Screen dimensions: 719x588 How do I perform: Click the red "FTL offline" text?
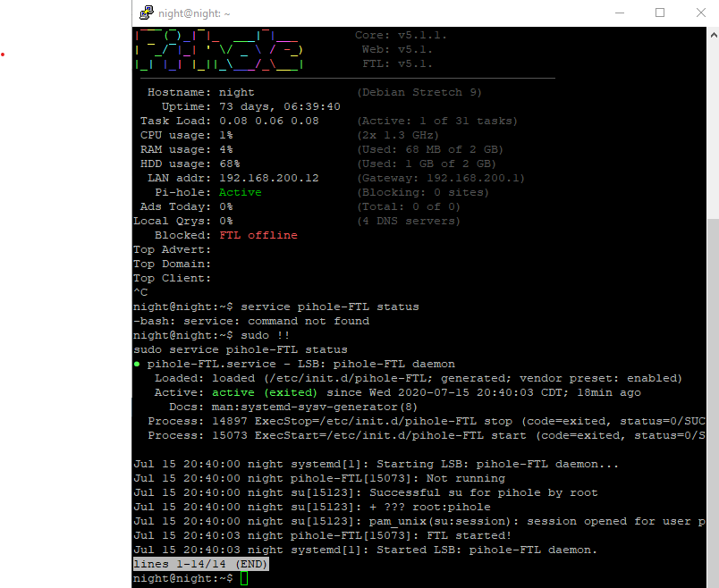(258, 235)
